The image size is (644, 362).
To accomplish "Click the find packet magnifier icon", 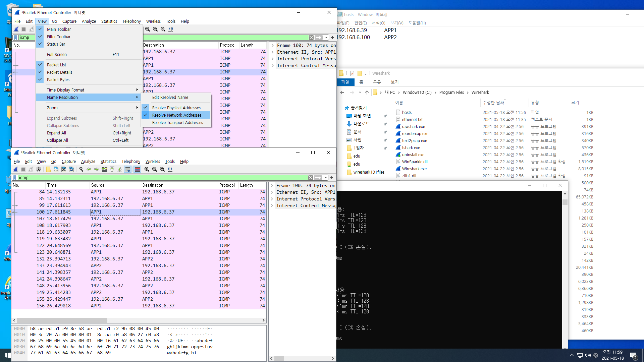I will click(81, 169).
